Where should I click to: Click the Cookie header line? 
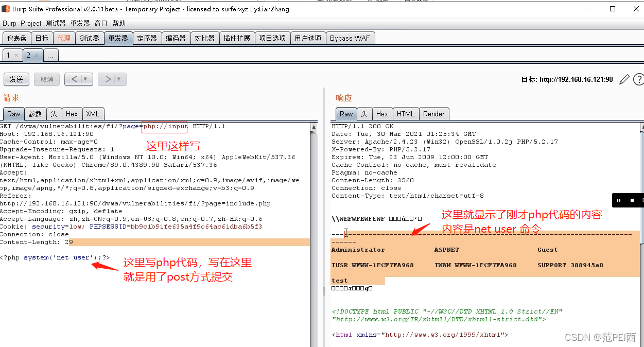click(131, 227)
